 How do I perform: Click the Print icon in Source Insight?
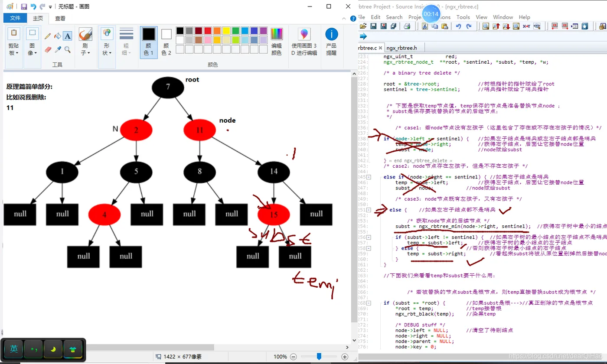click(x=407, y=26)
